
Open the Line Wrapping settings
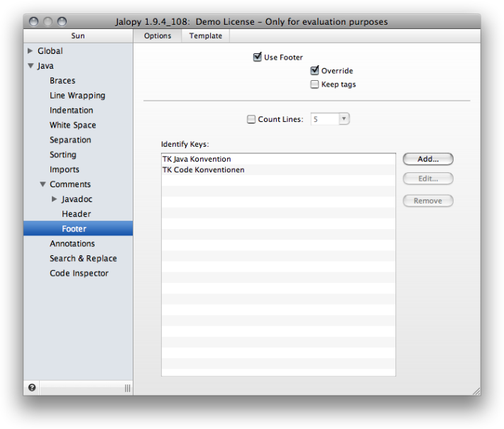[77, 96]
